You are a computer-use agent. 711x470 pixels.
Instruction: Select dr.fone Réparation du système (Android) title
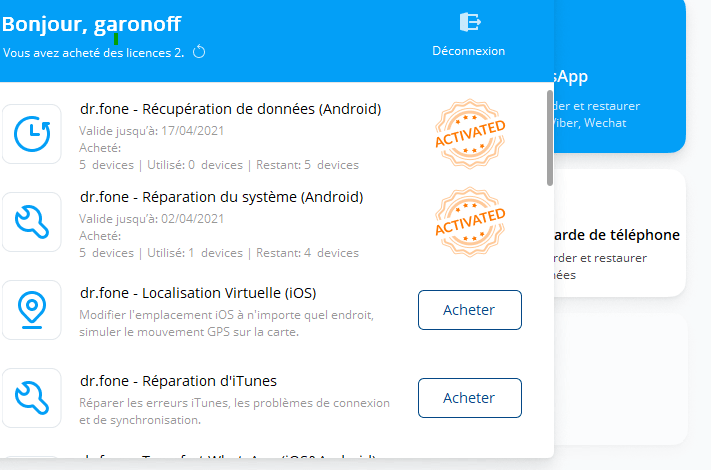[x=221, y=197]
